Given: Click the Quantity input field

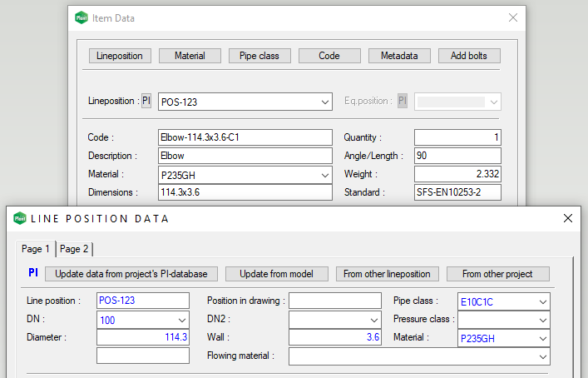Looking at the screenshot, I should [x=457, y=137].
